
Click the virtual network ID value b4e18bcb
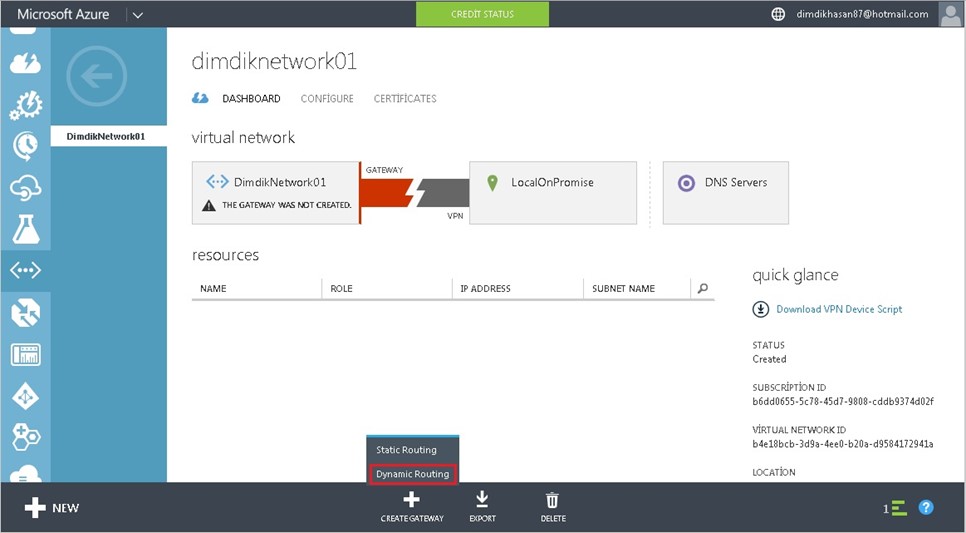point(843,444)
